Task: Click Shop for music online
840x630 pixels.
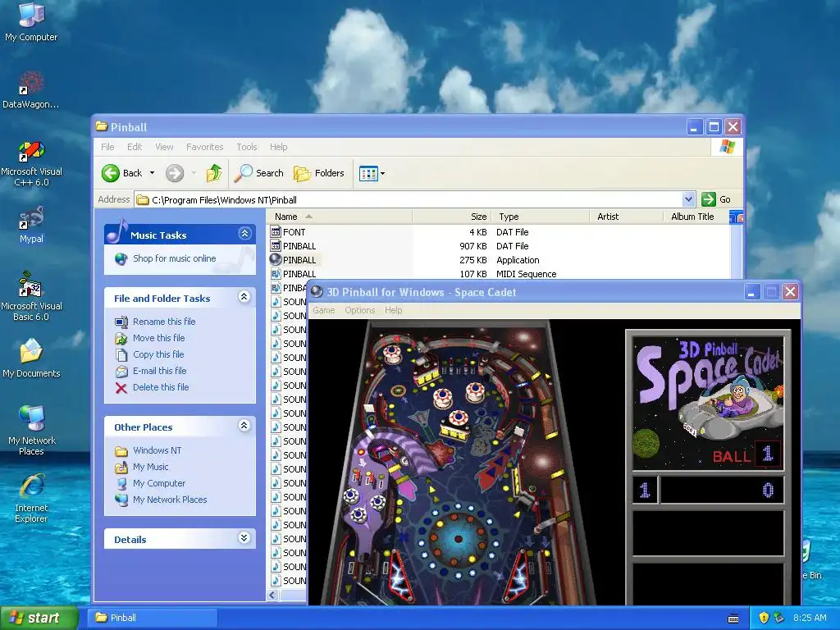Action: 174,258
